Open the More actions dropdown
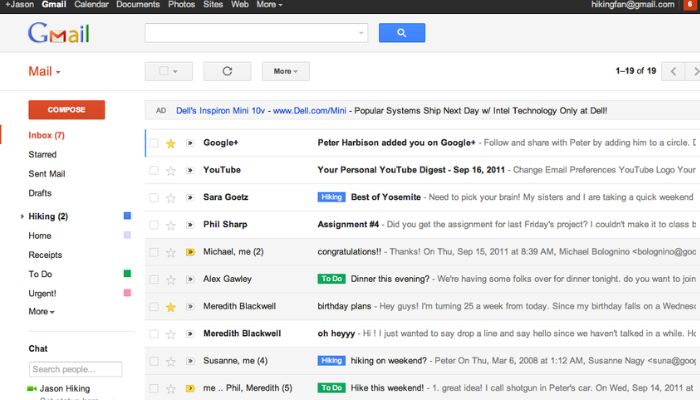 click(286, 71)
